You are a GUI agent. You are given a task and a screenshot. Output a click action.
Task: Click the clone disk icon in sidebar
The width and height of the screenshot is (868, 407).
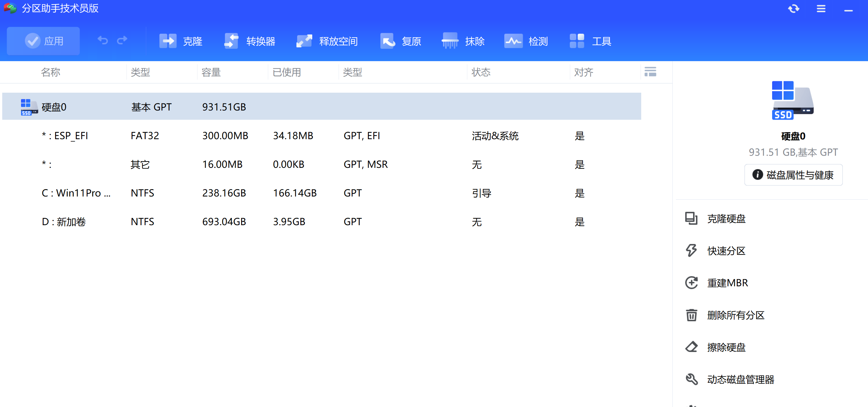tap(691, 218)
